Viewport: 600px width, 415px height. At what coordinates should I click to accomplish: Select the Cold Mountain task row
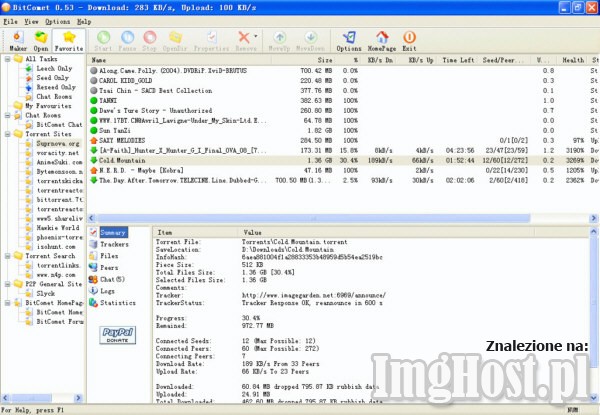click(344, 160)
